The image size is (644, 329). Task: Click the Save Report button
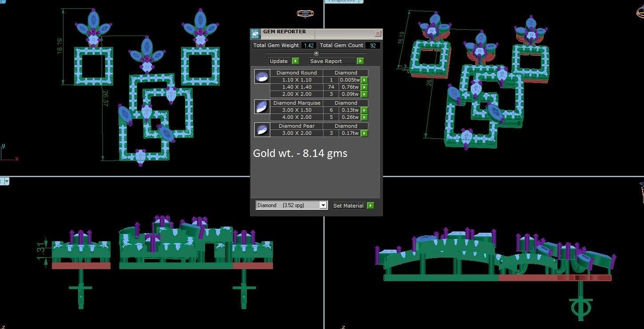332,61
